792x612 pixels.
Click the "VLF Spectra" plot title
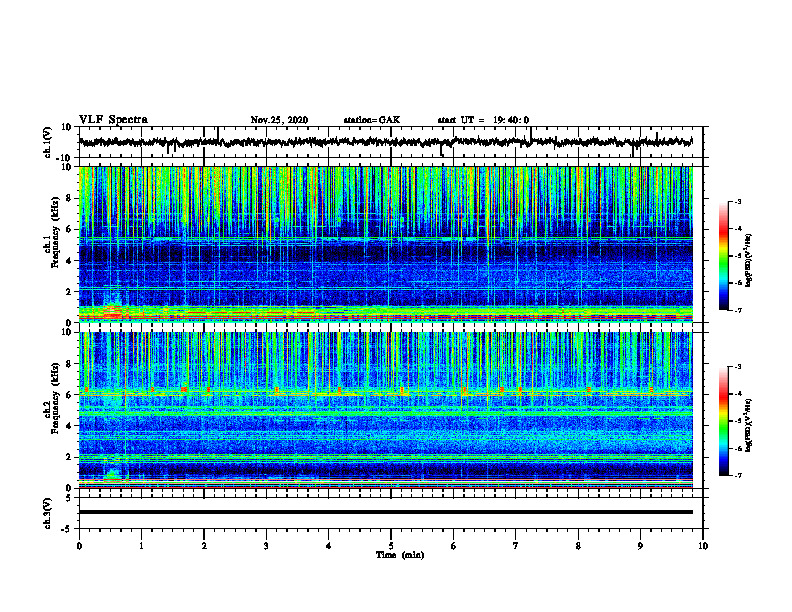(x=113, y=120)
